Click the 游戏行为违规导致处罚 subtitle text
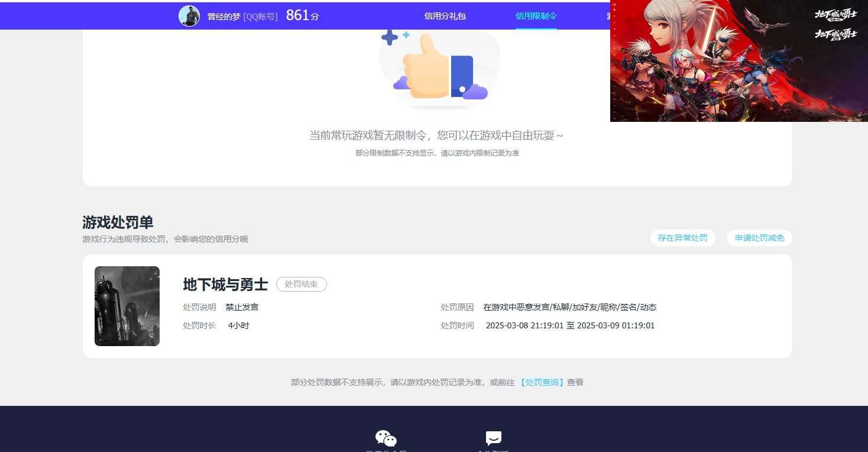Image resolution: width=868 pixels, height=452 pixels. [165, 239]
